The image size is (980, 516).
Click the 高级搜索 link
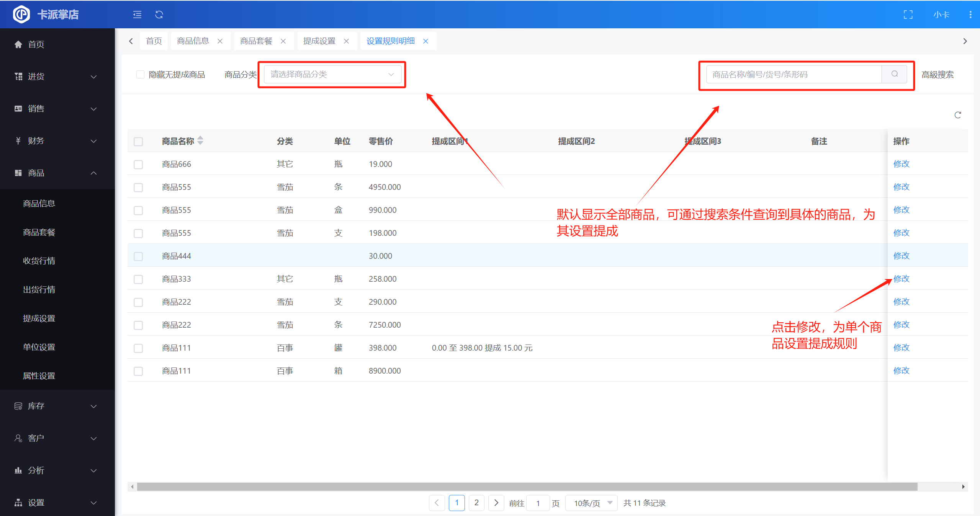coord(937,74)
